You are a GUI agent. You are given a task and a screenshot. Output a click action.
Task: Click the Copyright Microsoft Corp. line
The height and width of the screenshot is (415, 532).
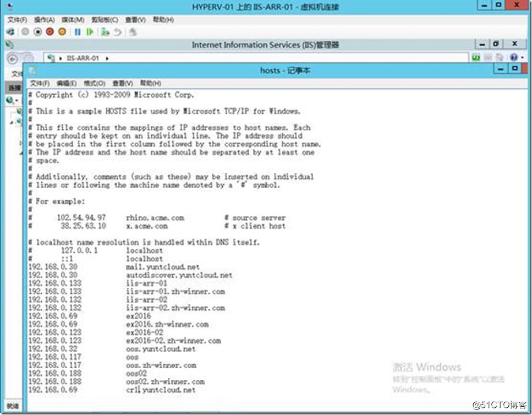[x=111, y=95]
